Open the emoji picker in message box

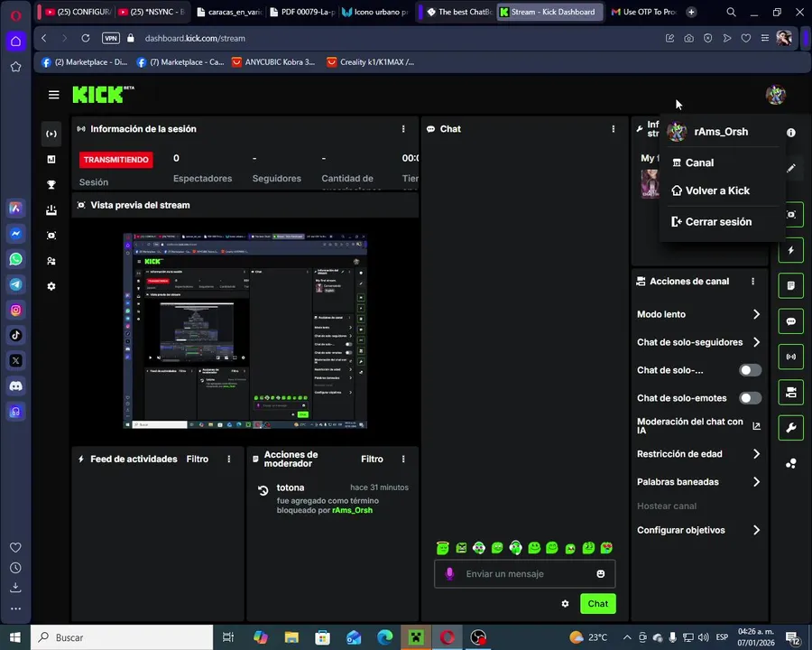600,574
